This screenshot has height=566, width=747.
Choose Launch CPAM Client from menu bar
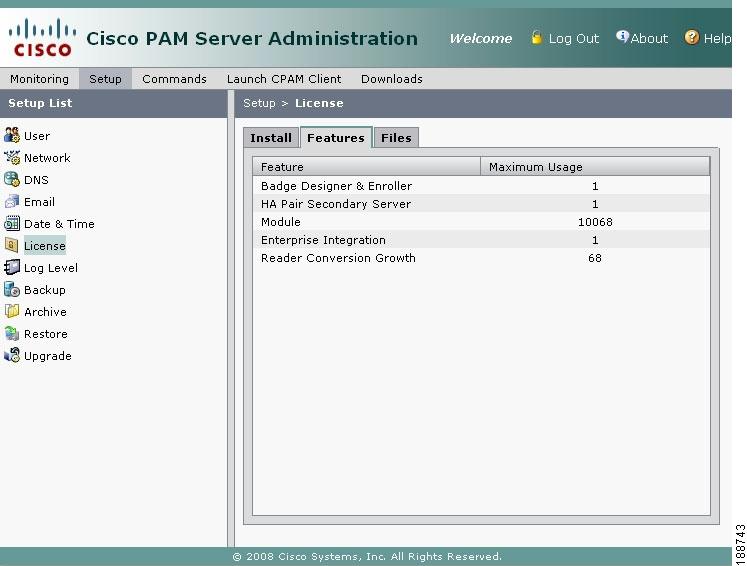(x=284, y=79)
